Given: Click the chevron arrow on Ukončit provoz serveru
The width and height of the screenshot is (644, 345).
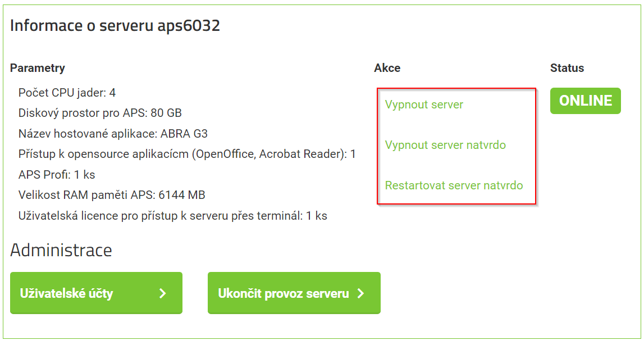Looking at the screenshot, I should pyautogui.click(x=361, y=293).
